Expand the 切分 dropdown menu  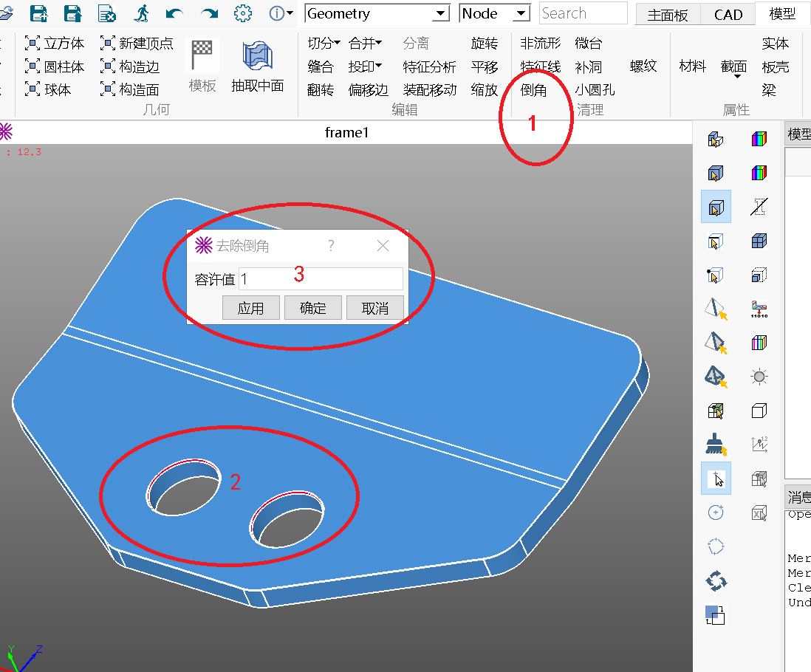[x=324, y=44]
